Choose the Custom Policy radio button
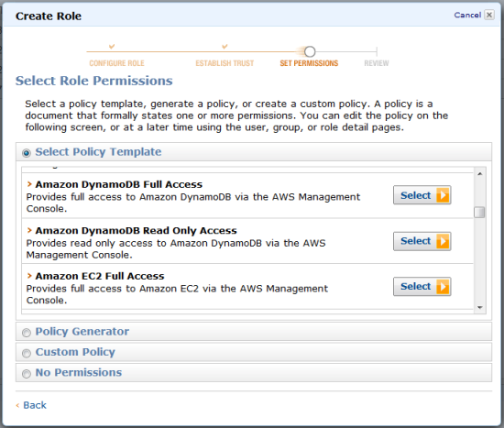The width and height of the screenshot is (504, 428). (x=27, y=353)
